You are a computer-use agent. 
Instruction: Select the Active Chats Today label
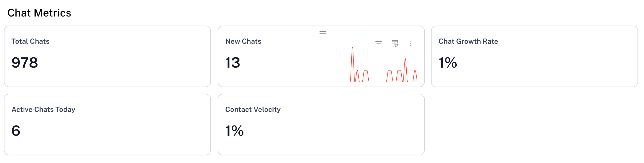coord(43,110)
